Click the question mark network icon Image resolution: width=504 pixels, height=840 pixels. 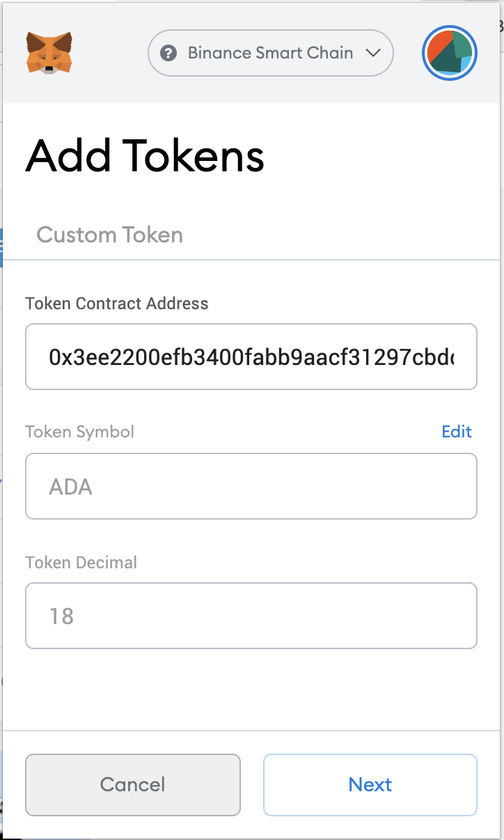click(168, 53)
